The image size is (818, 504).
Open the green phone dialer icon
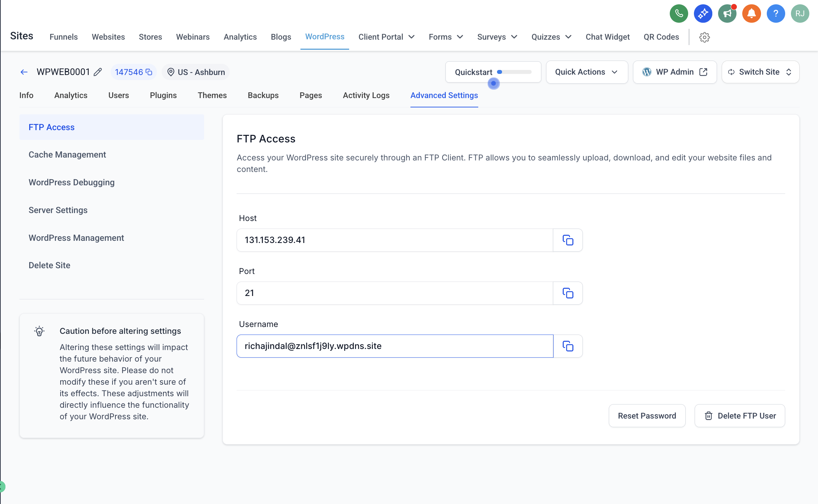click(679, 14)
